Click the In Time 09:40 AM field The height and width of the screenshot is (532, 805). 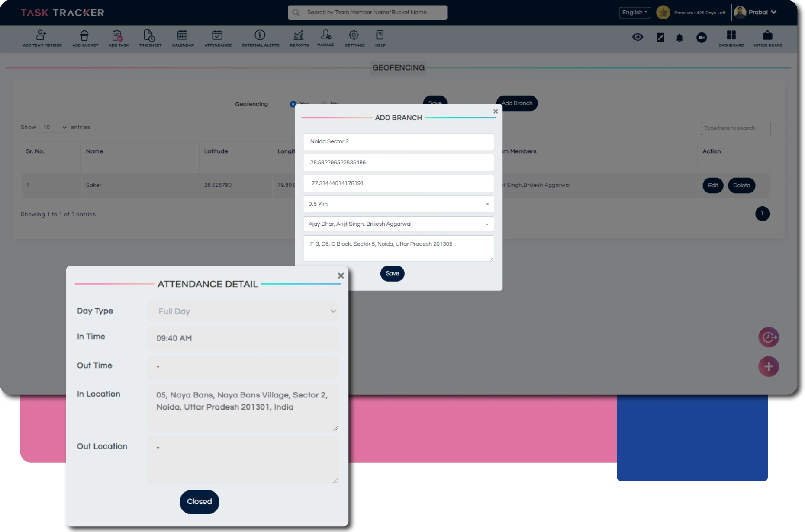(x=243, y=338)
